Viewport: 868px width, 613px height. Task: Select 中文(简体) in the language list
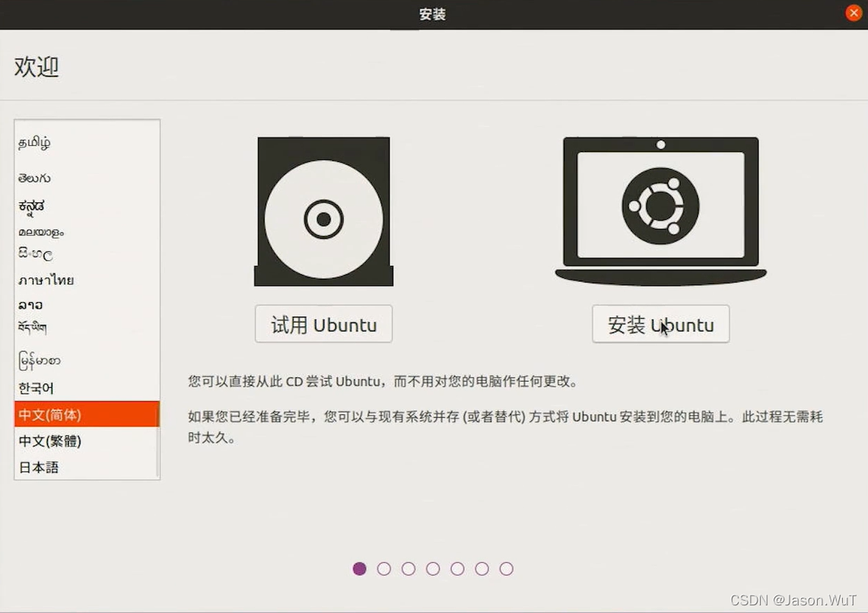pyautogui.click(x=87, y=414)
